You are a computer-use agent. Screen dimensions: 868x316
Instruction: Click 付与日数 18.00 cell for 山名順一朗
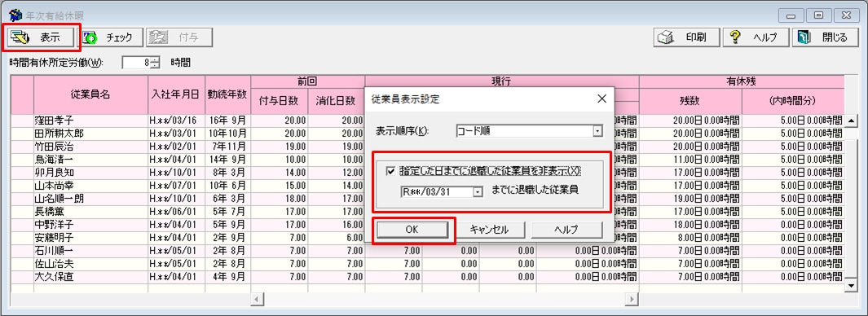(279, 198)
